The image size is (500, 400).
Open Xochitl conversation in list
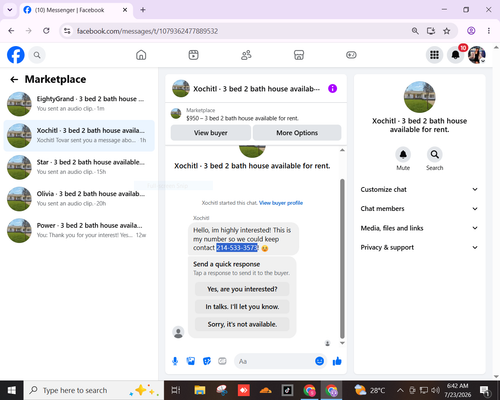[79, 136]
